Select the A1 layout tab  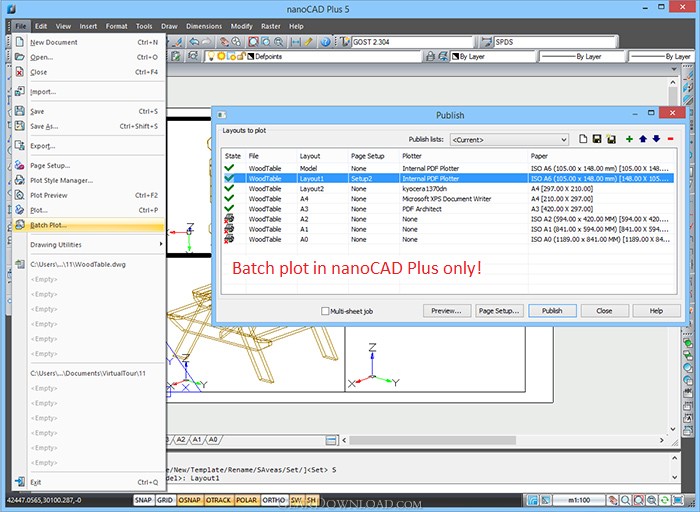(x=197, y=440)
